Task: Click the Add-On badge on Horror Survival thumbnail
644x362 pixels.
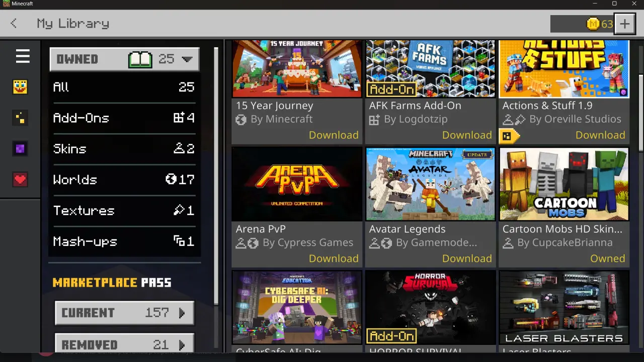Action: pyautogui.click(x=392, y=336)
